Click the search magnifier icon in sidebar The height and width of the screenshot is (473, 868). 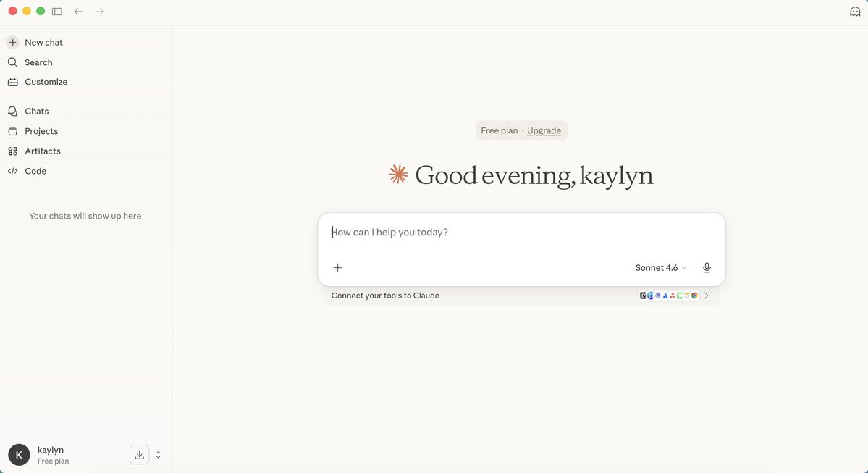(13, 62)
